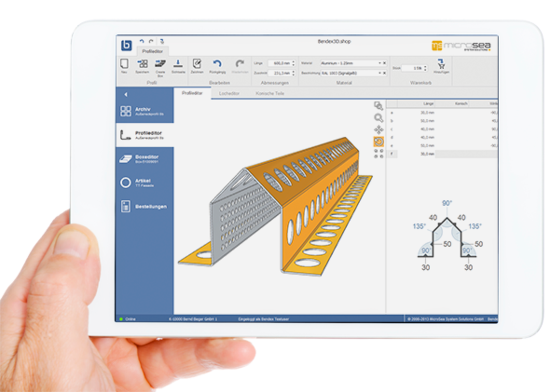Click the Speichern save icon
This screenshot has width=550, height=392.
tap(142, 64)
